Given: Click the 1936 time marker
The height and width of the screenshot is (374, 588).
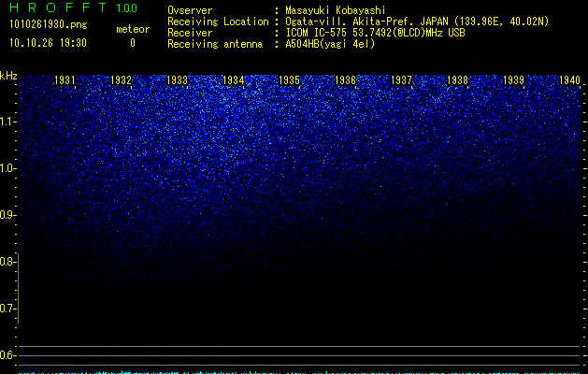Looking at the screenshot, I should [345, 80].
